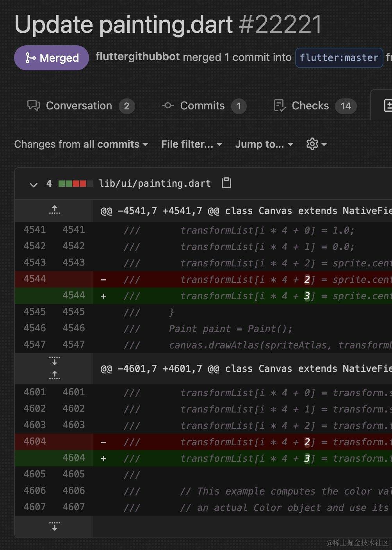Click old line number 4541
392x550 pixels.
pos(35,230)
